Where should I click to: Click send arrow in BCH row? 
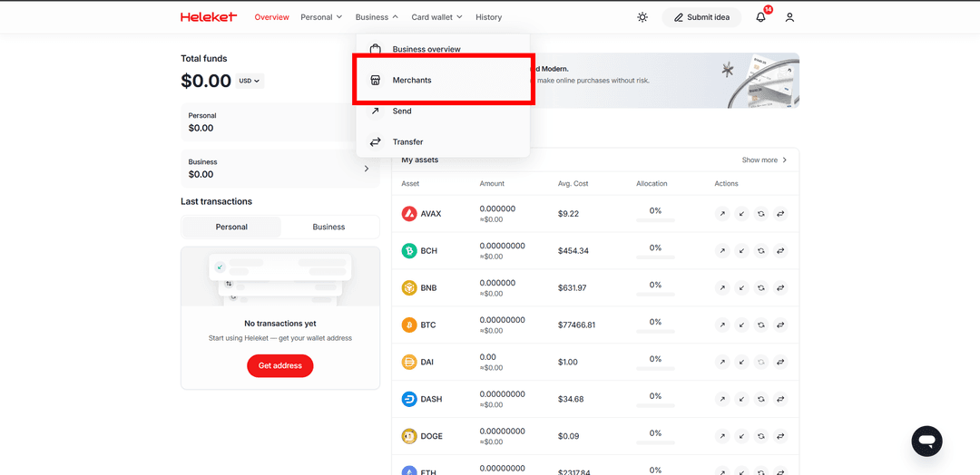click(722, 251)
